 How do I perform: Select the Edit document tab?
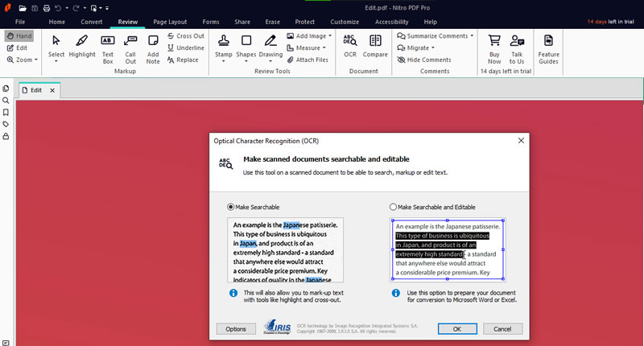[x=35, y=90]
